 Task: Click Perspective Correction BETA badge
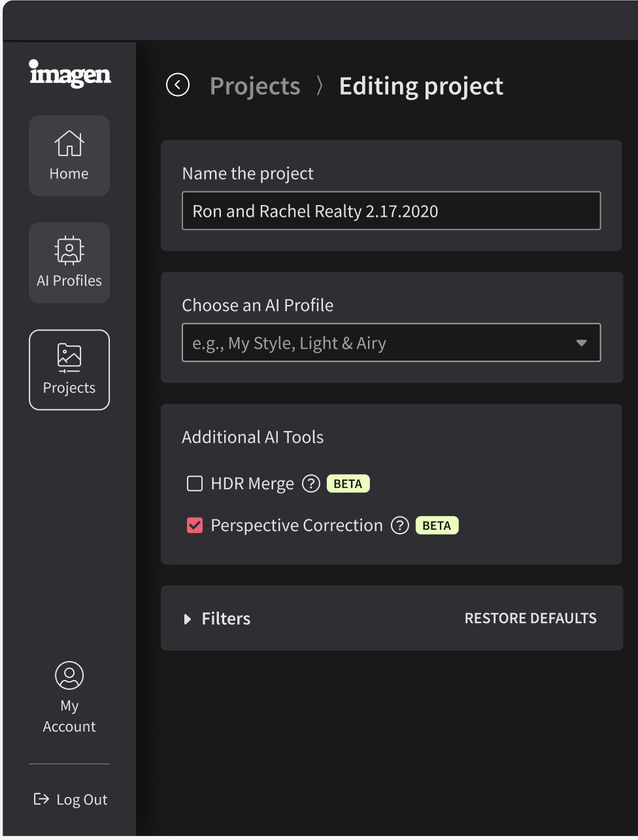(x=437, y=525)
